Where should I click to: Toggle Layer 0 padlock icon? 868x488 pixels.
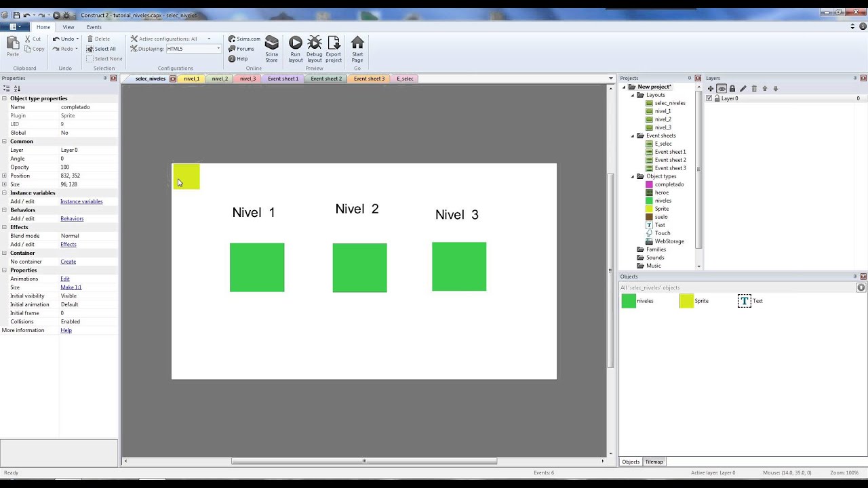pos(717,98)
